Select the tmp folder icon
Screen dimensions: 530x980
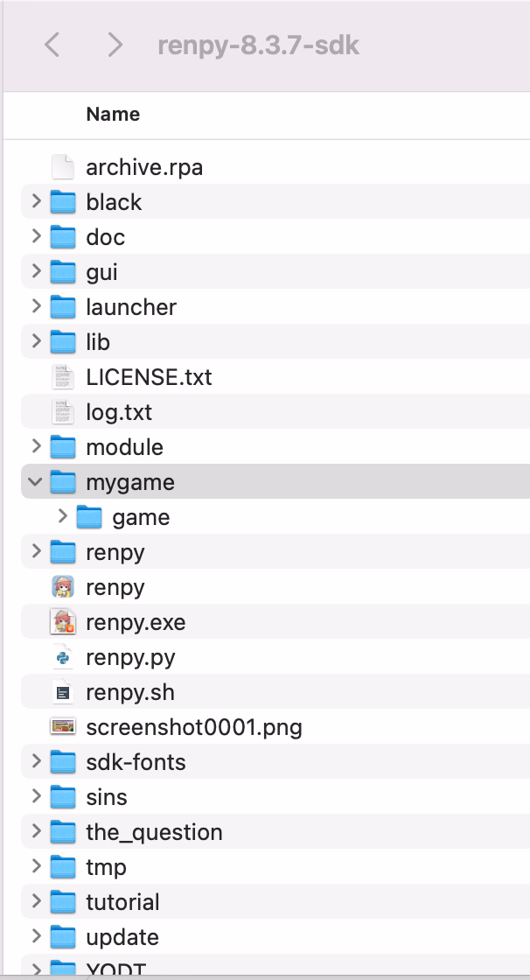coord(62,867)
